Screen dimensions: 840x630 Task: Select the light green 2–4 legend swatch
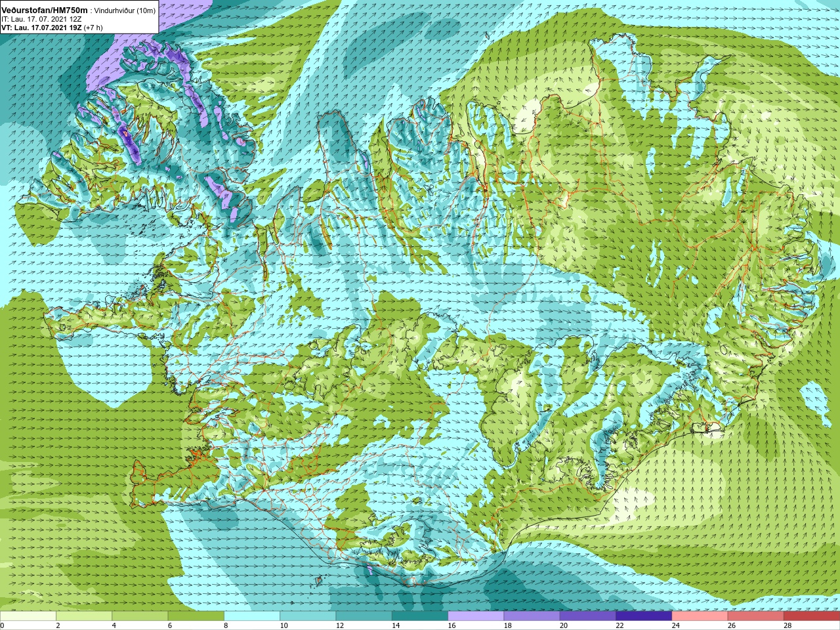(84, 616)
